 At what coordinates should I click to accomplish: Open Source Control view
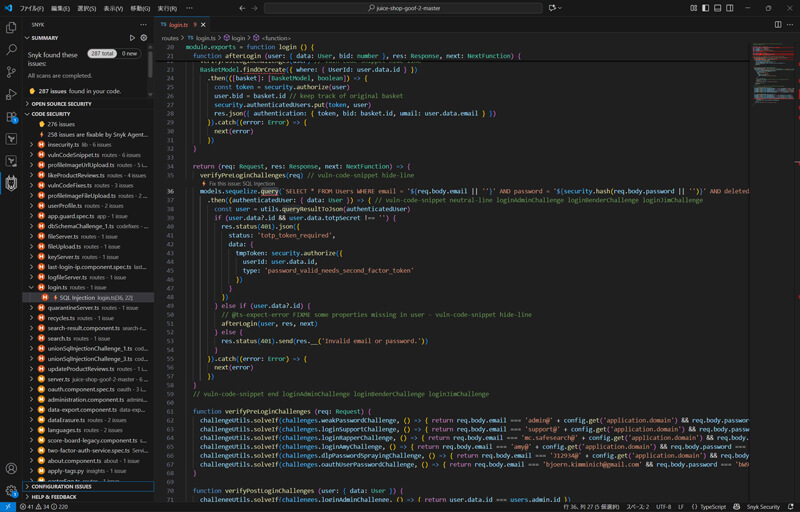[x=11, y=72]
